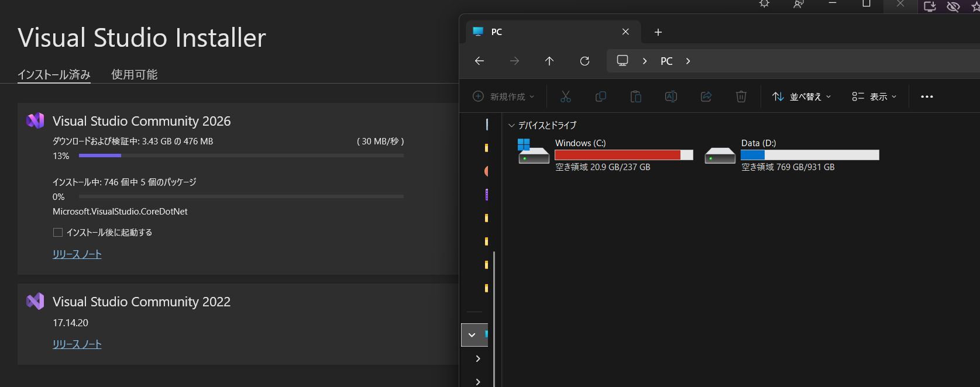
Task: Select the Data (D:) drive icon
Action: tap(720, 156)
